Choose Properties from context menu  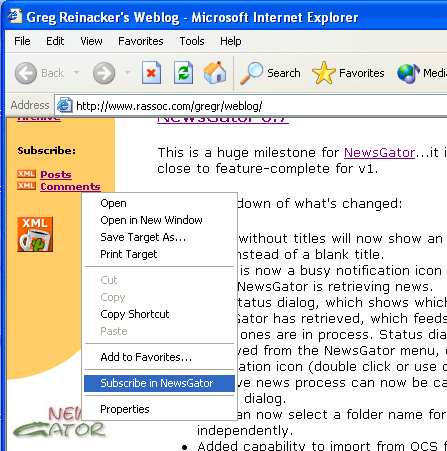[159, 409]
